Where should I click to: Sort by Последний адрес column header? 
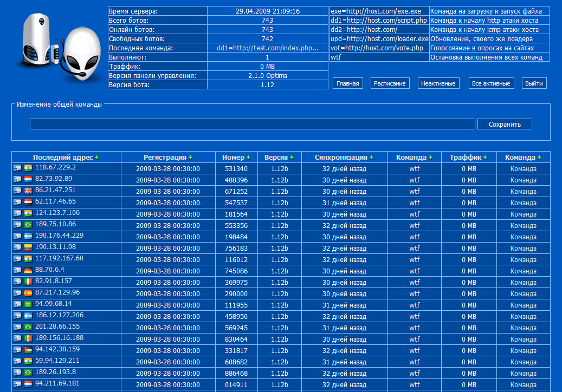point(63,157)
